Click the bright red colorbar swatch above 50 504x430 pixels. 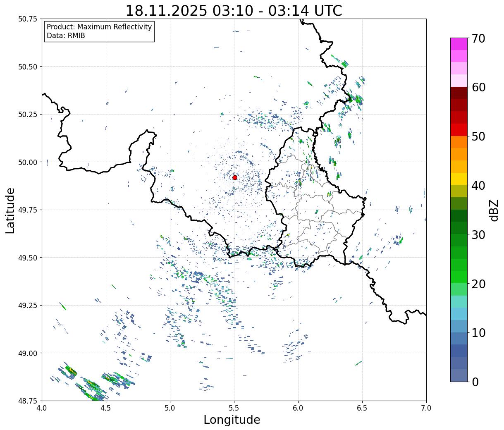tap(459, 129)
